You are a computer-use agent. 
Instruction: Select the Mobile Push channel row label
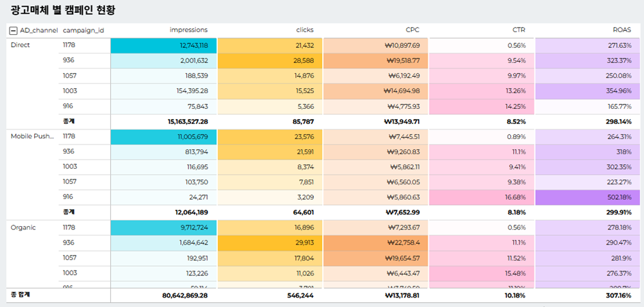point(32,136)
